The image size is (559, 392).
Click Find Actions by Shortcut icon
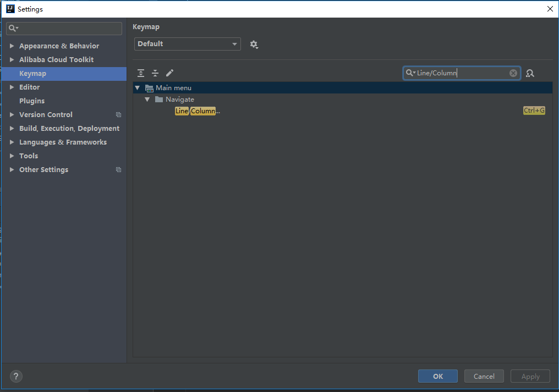[x=530, y=73]
